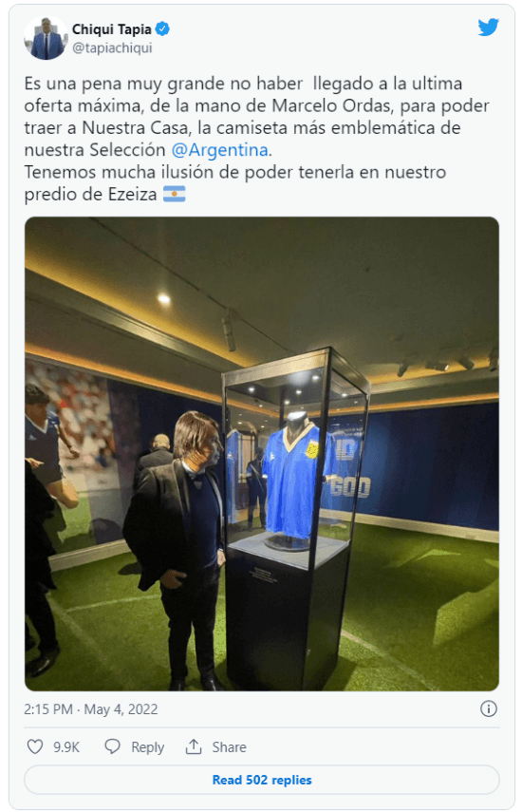The image size is (522, 812).
Task: Click the share upload arrow icon
Action: coord(194,746)
